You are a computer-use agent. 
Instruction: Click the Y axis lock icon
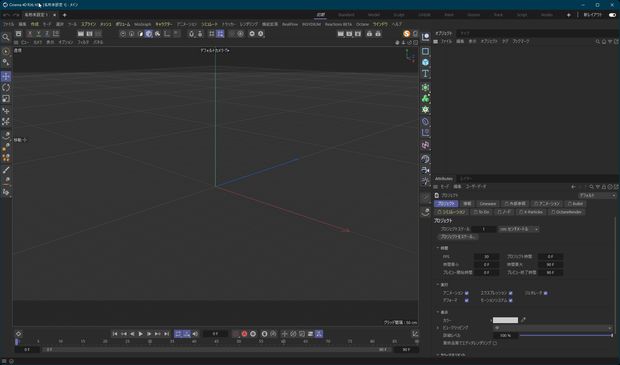pyautogui.click(x=38, y=34)
